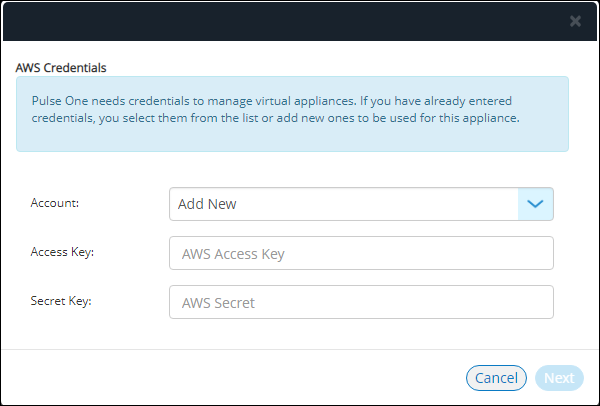This screenshot has height=406, width=600.
Task: Click the Cancel button
Action: (496, 378)
